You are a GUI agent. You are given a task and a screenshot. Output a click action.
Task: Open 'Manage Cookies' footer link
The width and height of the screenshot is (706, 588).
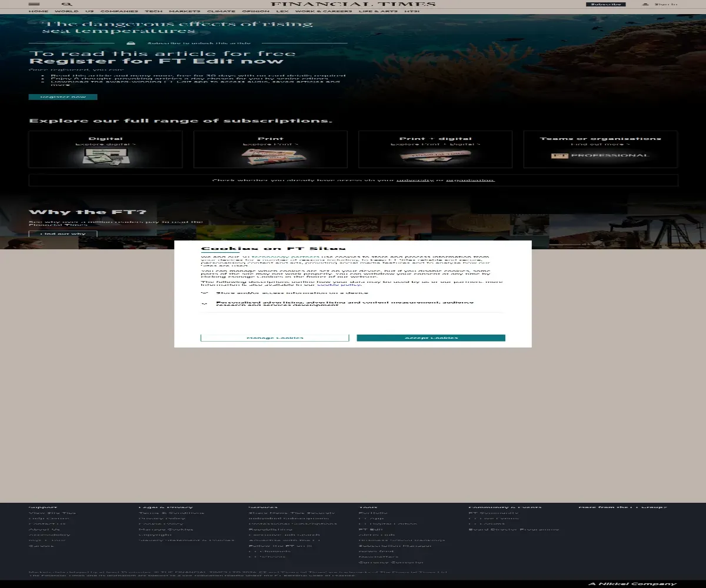click(165, 529)
